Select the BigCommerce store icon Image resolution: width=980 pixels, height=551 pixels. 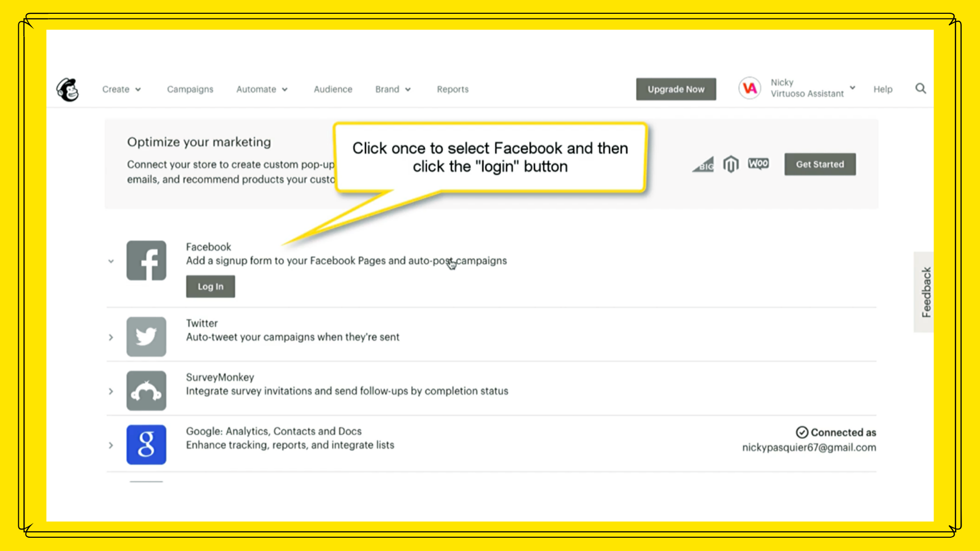click(703, 164)
